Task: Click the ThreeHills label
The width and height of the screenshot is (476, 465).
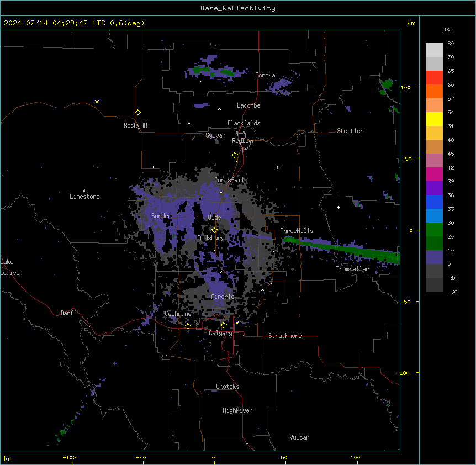Action: [297, 231]
